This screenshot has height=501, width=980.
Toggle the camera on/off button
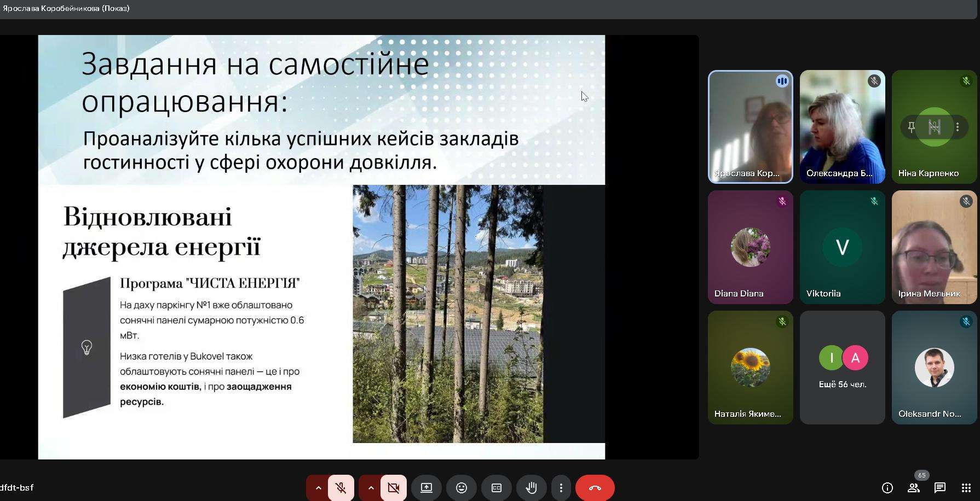click(393, 488)
